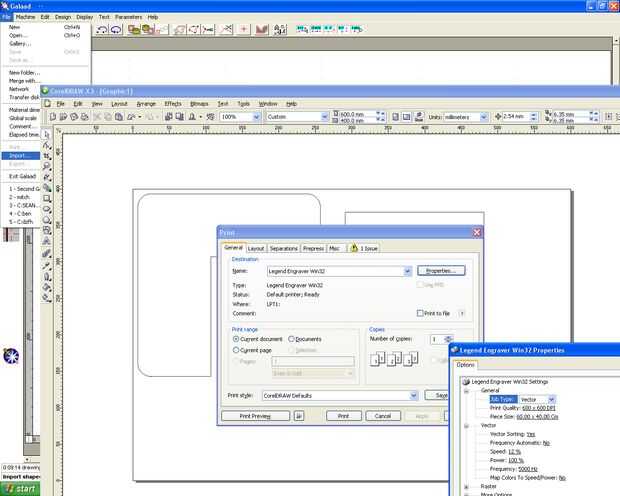620x496 pixels.
Task: Select the Documents radio button
Action: tap(291, 339)
